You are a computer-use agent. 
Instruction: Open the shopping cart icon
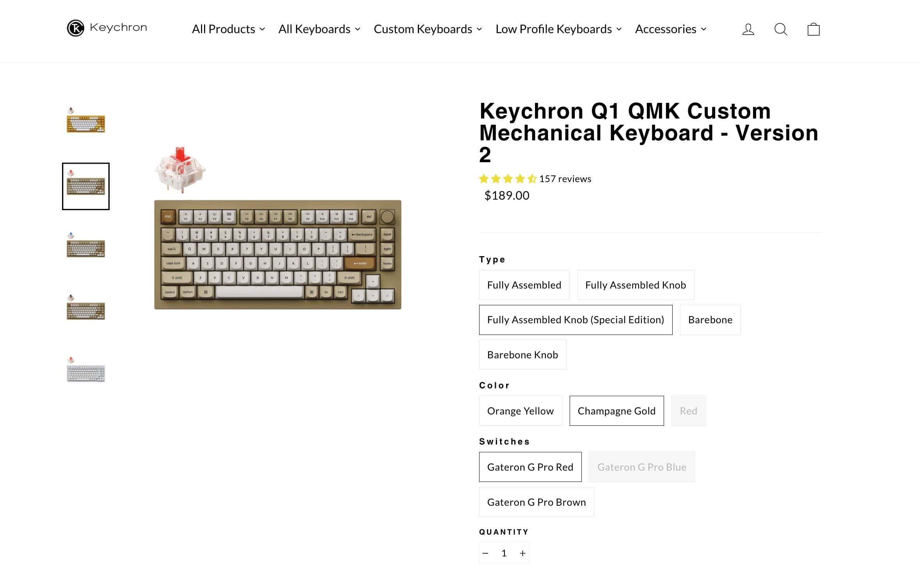[813, 29]
